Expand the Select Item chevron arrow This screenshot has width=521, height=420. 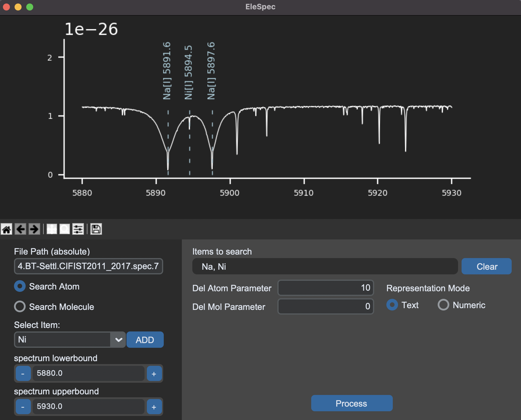[119, 340]
